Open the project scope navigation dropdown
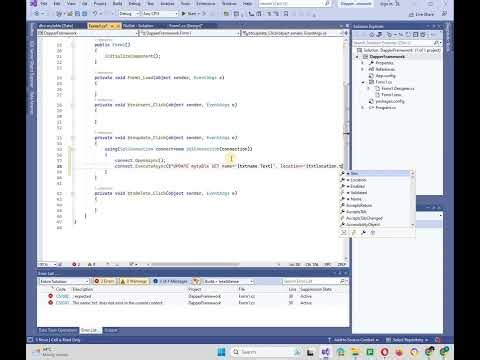 click(88, 33)
